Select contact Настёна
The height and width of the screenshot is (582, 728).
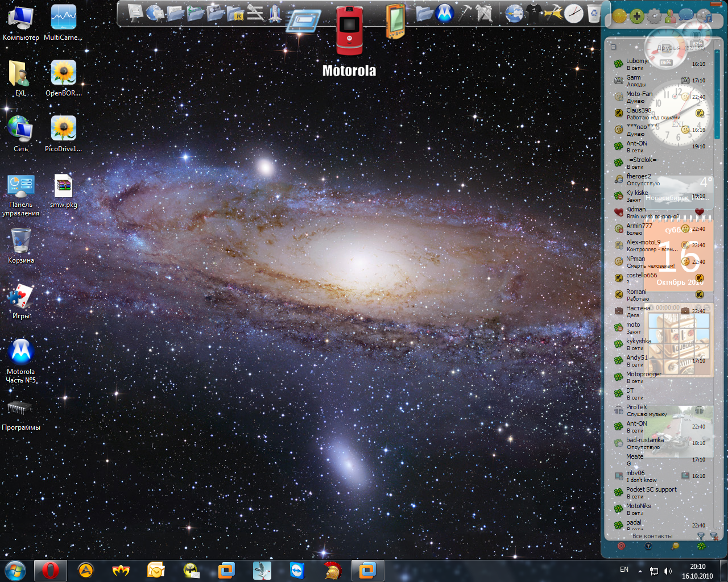point(660,311)
